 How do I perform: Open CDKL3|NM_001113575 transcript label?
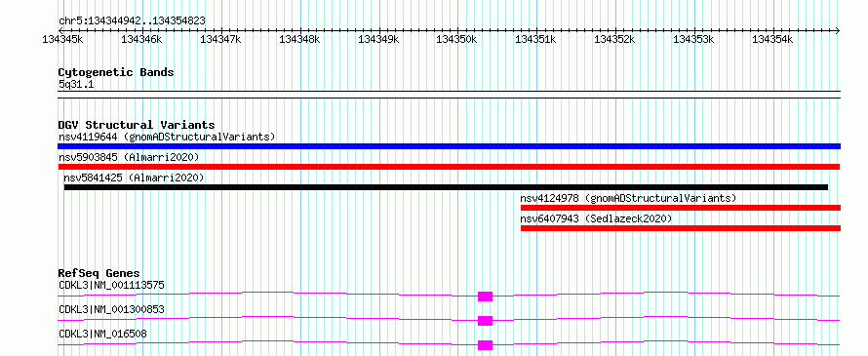point(111,286)
